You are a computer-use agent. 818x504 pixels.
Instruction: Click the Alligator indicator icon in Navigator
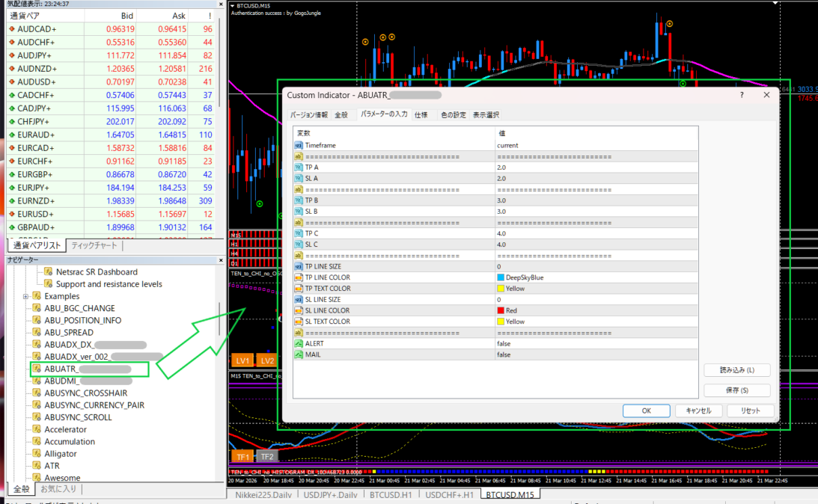[36, 454]
